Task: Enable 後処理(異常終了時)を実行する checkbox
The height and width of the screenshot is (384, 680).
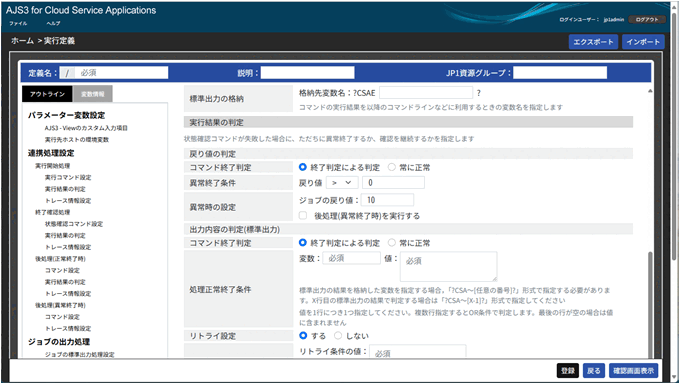Action: pyautogui.click(x=303, y=215)
